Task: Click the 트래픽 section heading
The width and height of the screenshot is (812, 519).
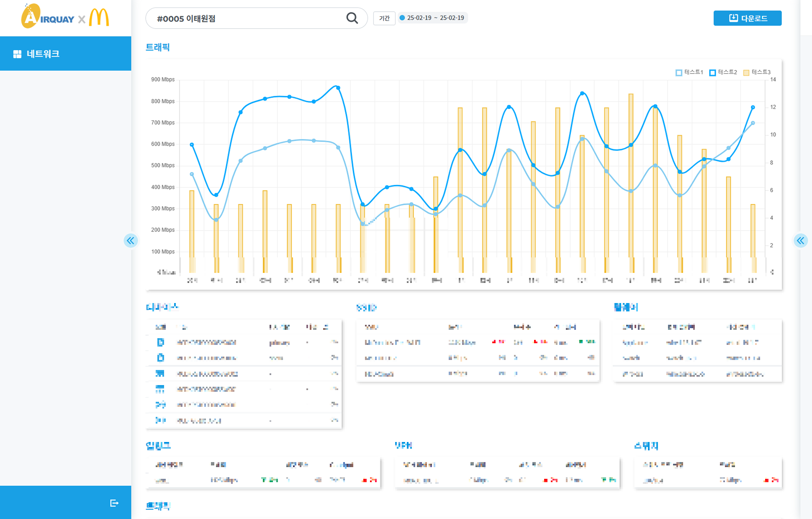Action: 157,47
